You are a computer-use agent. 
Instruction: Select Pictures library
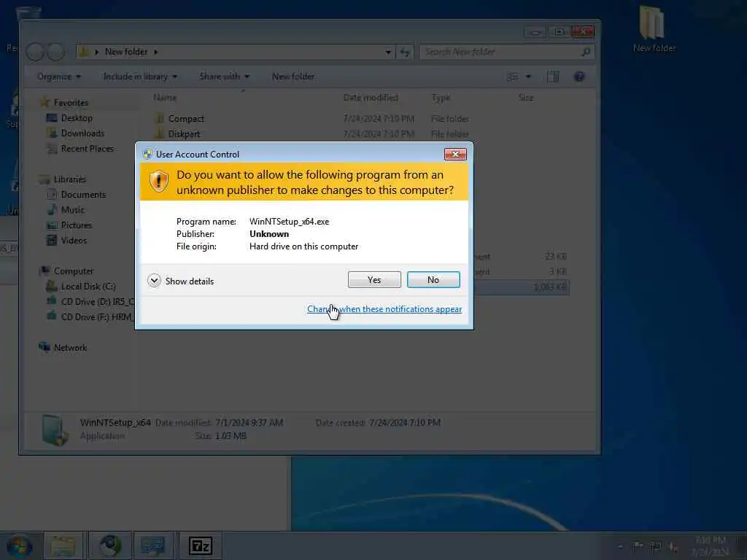coord(76,225)
